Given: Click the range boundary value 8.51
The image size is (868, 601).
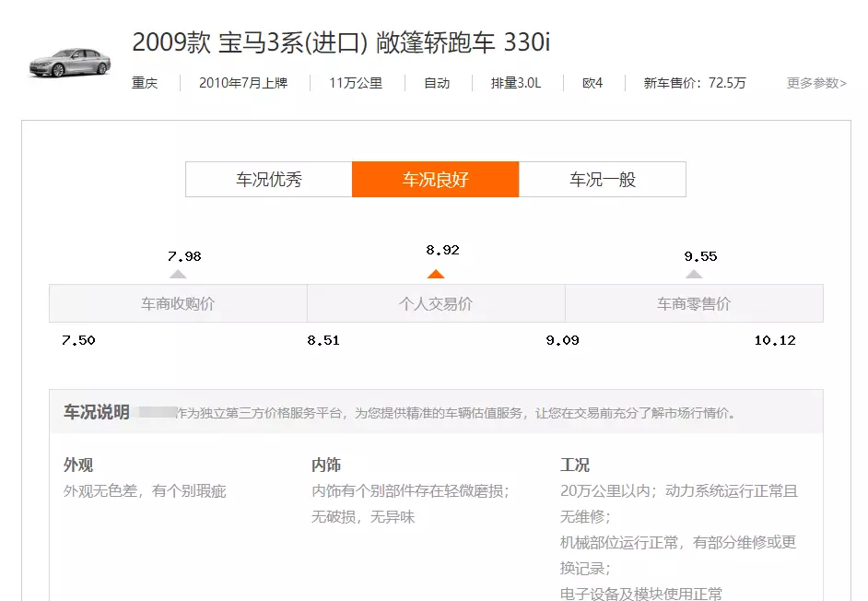Looking at the screenshot, I should tap(323, 340).
